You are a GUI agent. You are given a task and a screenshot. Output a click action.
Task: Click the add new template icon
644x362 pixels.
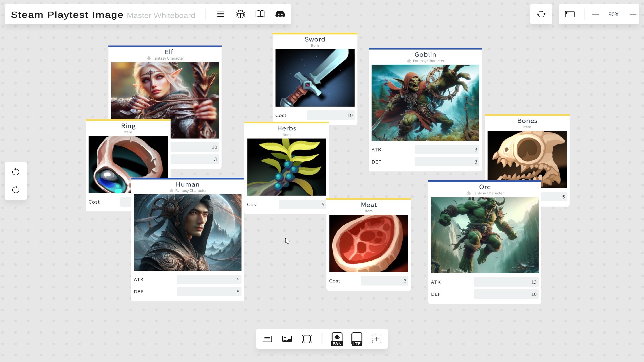tap(377, 339)
